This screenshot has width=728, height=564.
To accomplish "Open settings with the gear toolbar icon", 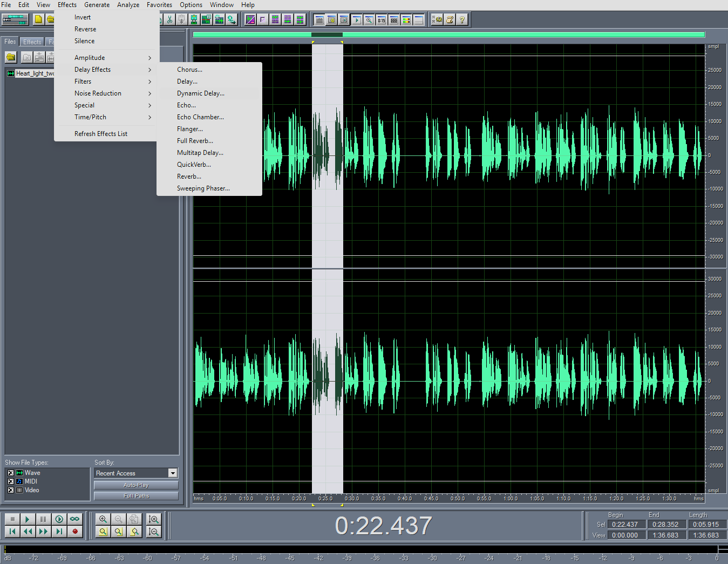I will (x=437, y=20).
